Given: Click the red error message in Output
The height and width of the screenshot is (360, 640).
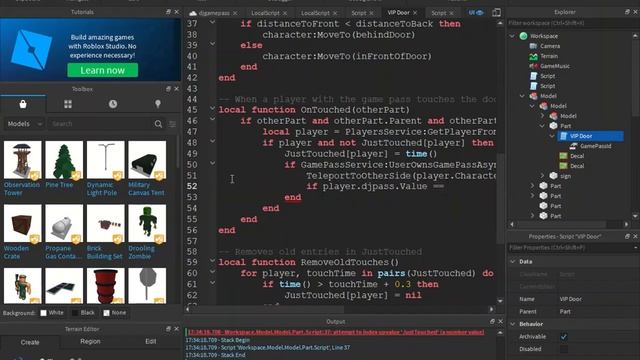Looking at the screenshot, I should pyautogui.click(x=336, y=332).
